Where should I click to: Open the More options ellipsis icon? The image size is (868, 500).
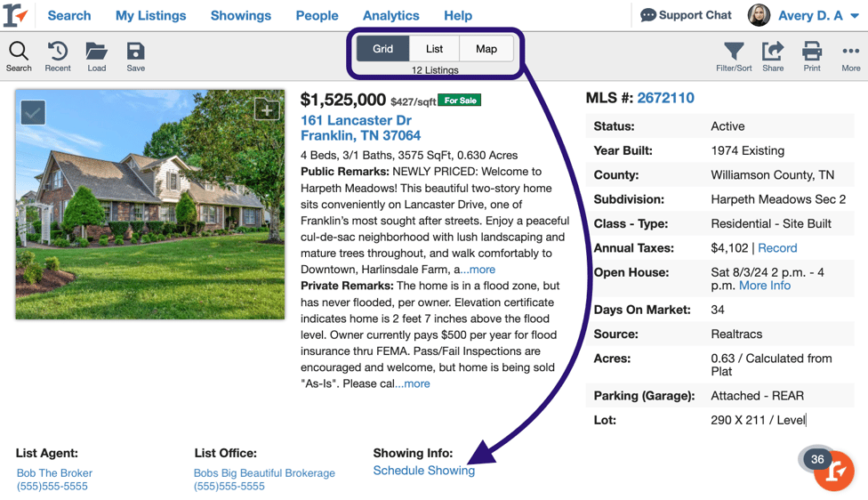[851, 52]
